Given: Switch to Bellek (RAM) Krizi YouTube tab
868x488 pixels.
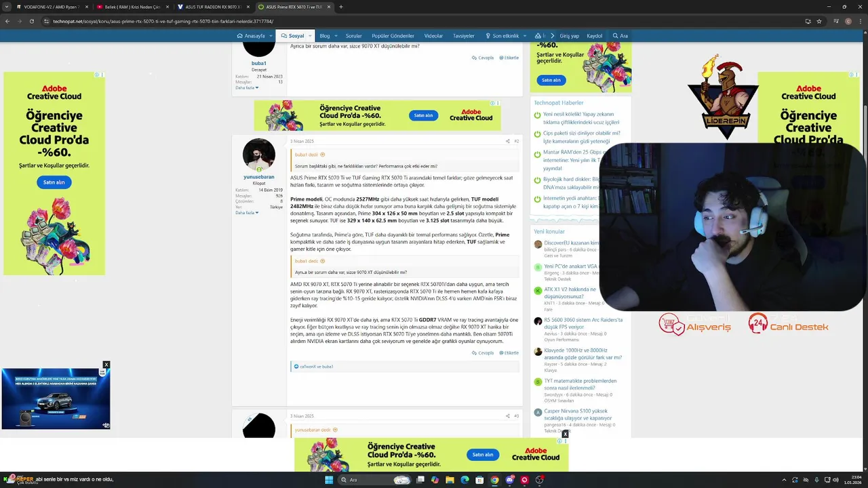Looking at the screenshot, I should coord(132,7).
